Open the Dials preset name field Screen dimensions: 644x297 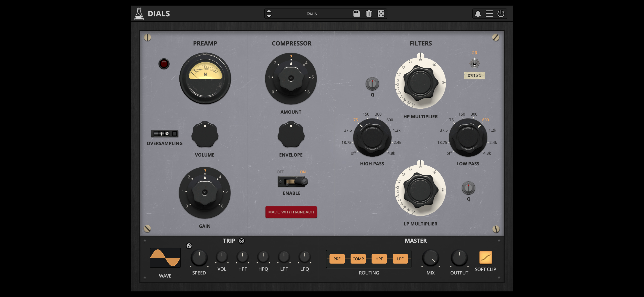pos(311,14)
